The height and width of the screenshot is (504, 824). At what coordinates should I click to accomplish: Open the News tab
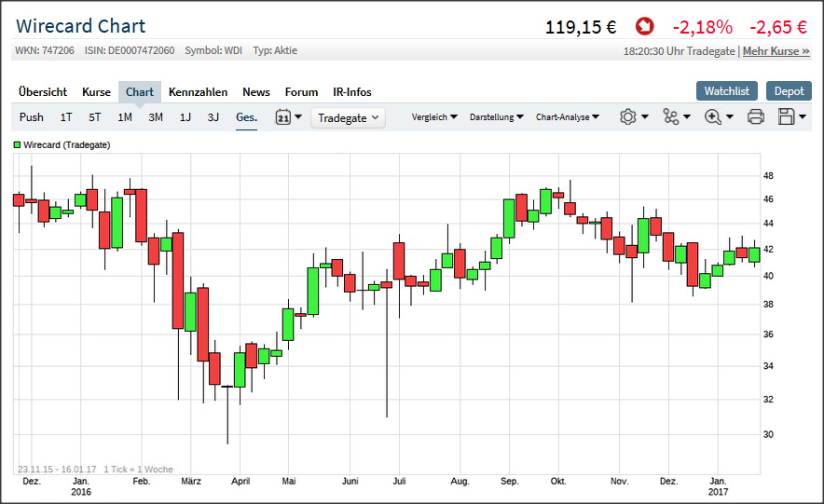tap(256, 92)
